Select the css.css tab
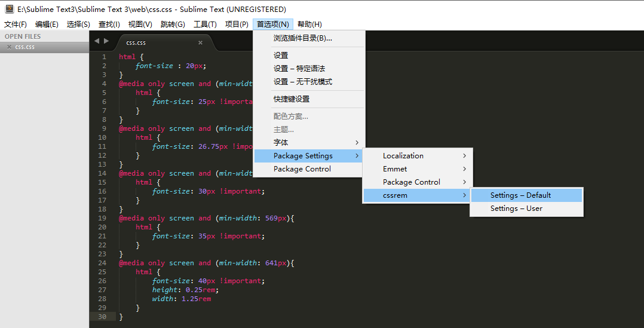Viewport: 644px width, 328px height. click(164, 42)
